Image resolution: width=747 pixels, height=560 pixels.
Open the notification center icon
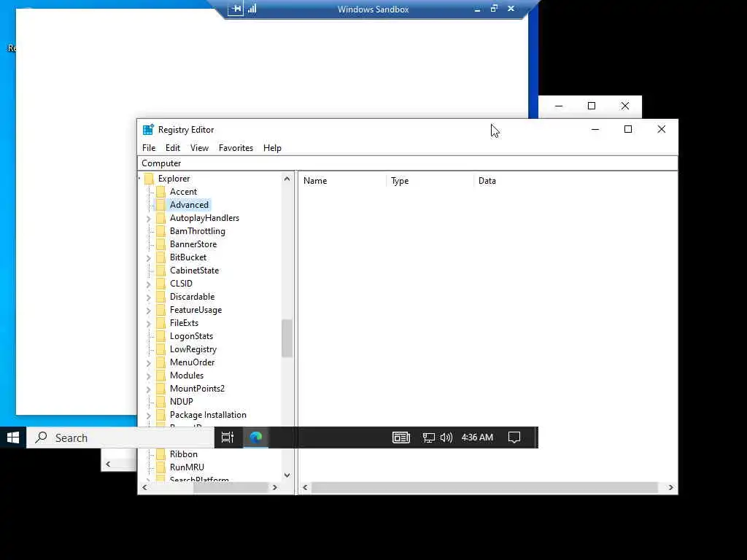pos(514,437)
